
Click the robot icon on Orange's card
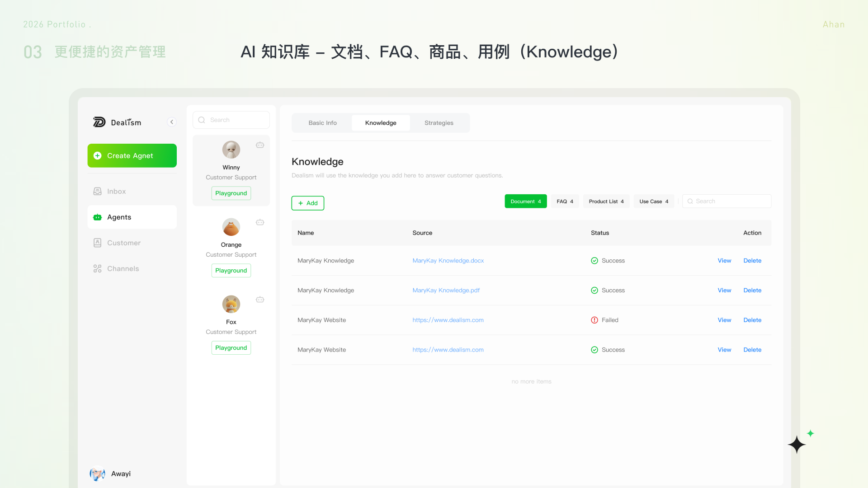(260, 222)
